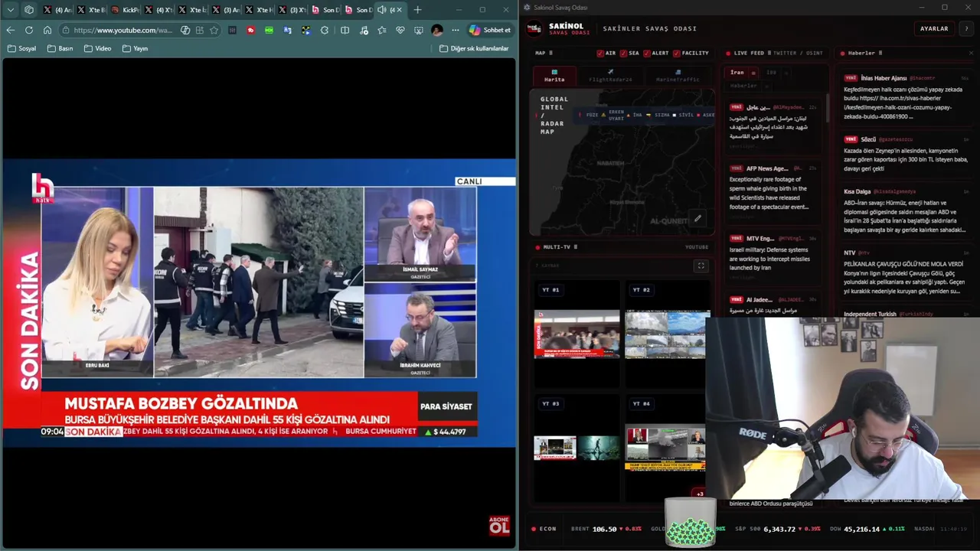The height and width of the screenshot is (551, 980).
Task: Reload the YouTube page in Edge
Action: 28,30
